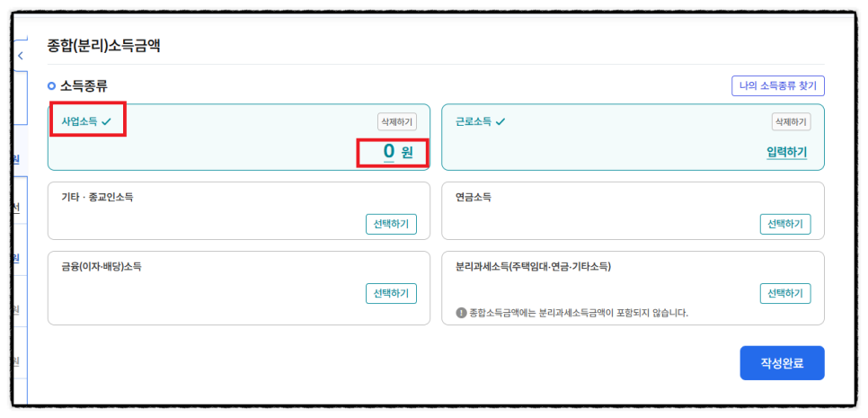The width and height of the screenshot is (868, 418).
Task: Select the 사업소득 card label
Action: (79, 122)
